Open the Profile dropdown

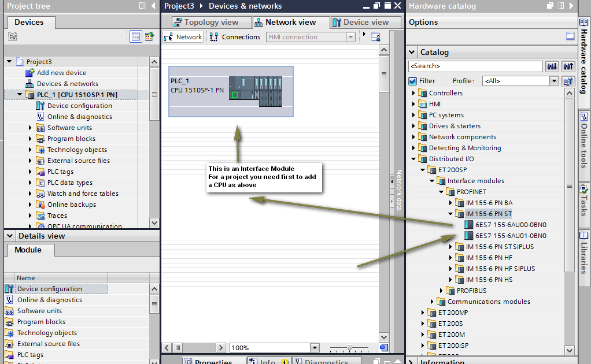[x=553, y=81]
